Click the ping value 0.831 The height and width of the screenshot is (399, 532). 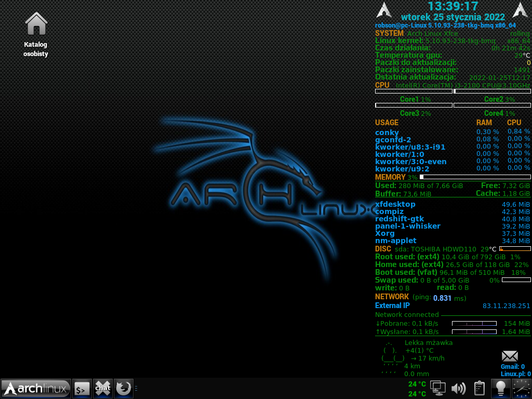442,298
